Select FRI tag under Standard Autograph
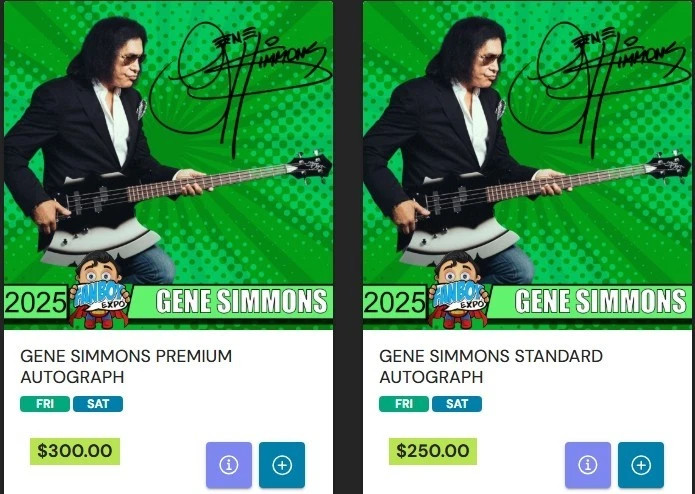 (404, 404)
